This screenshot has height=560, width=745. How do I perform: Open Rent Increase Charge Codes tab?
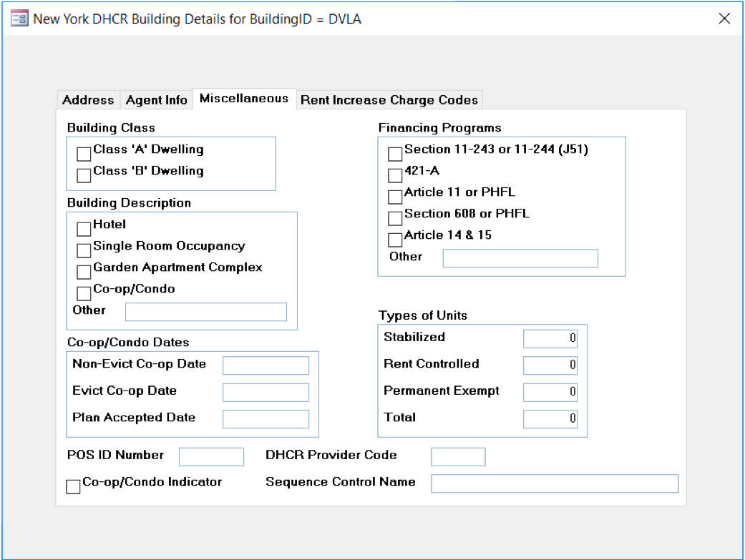click(389, 99)
